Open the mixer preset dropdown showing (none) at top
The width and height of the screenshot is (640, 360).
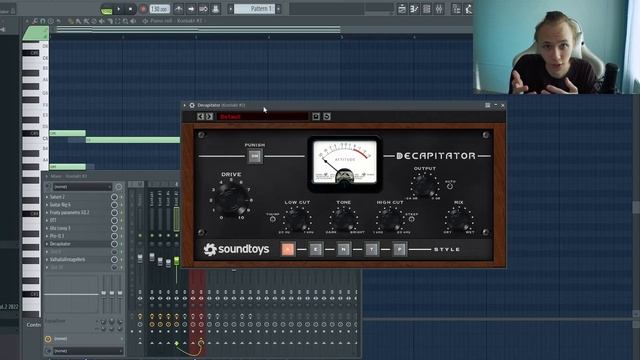(x=83, y=187)
